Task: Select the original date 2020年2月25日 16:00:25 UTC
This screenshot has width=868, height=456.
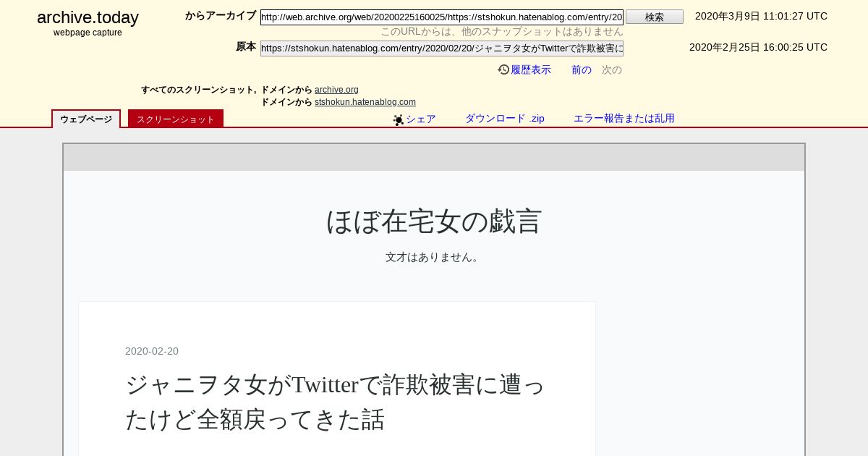Action: coord(758,47)
